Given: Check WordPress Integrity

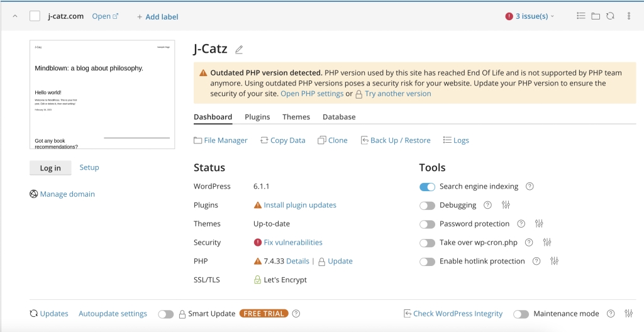Looking at the screenshot, I should point(453,314).
